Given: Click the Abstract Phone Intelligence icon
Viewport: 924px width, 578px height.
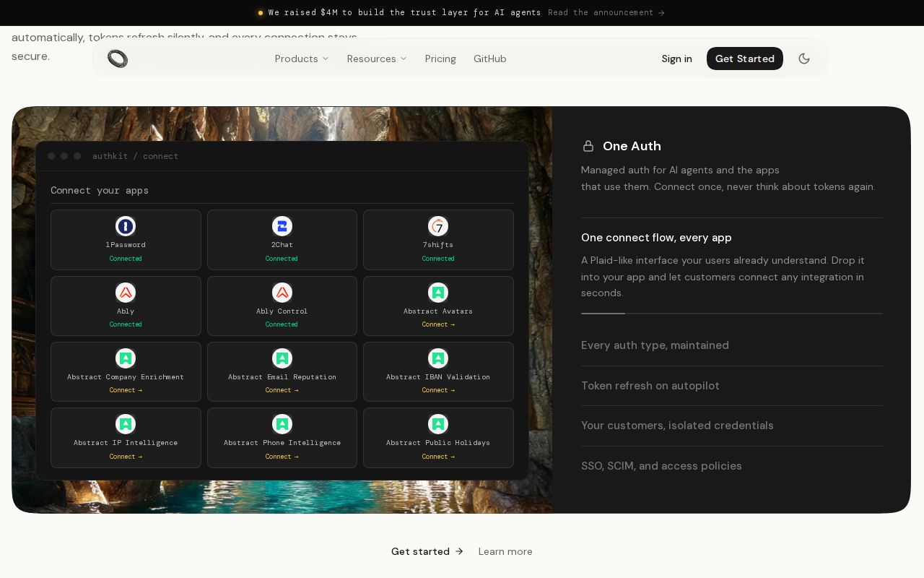Looking at the screenshot, I should coord(282,424).
